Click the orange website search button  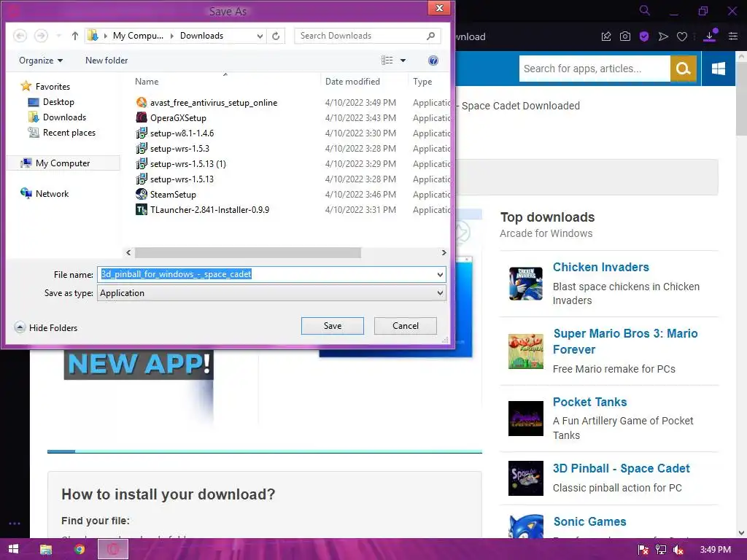683,69
